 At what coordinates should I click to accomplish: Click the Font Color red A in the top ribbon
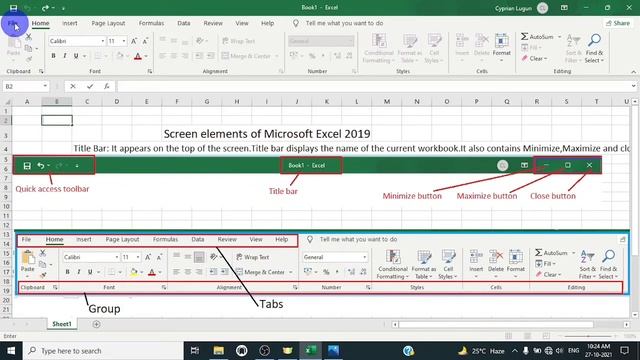[138, 56]
